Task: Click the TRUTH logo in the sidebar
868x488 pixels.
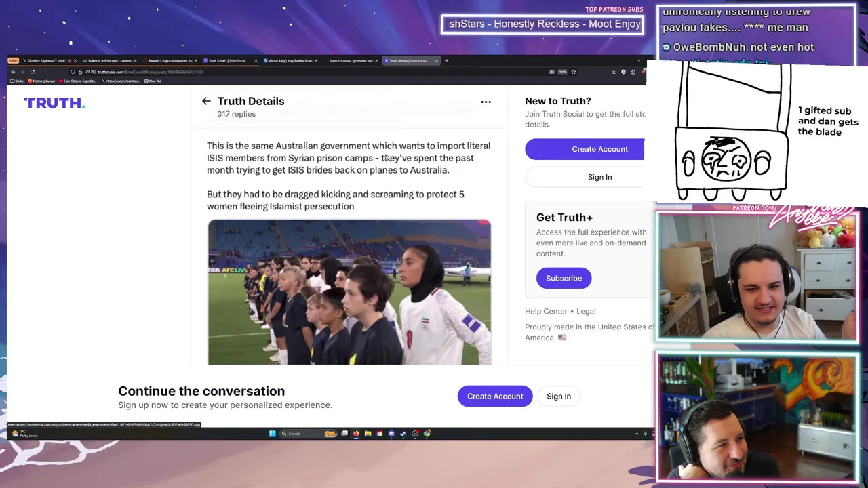Action: (54, 103)
